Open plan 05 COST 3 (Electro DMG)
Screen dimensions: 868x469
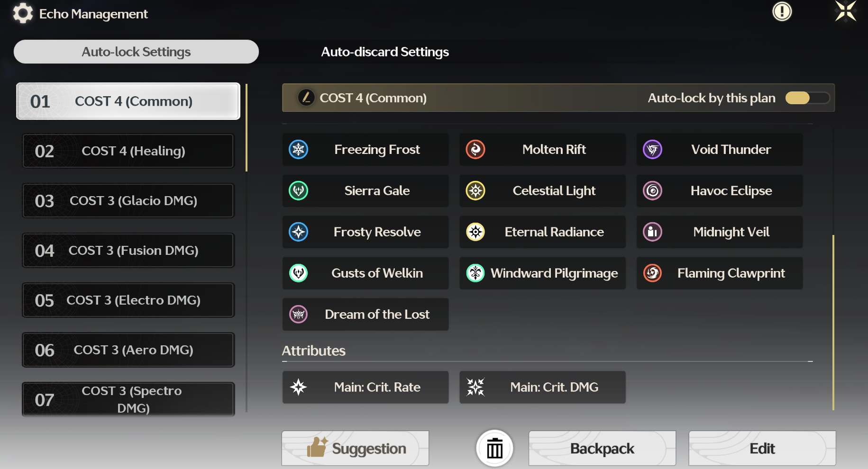(128, 300)
